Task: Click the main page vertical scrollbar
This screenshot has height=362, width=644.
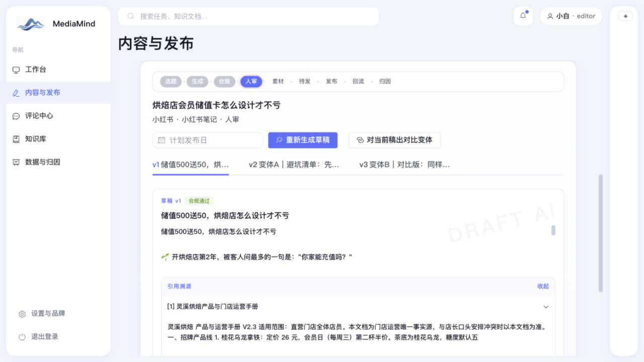Action: point(600,233)
